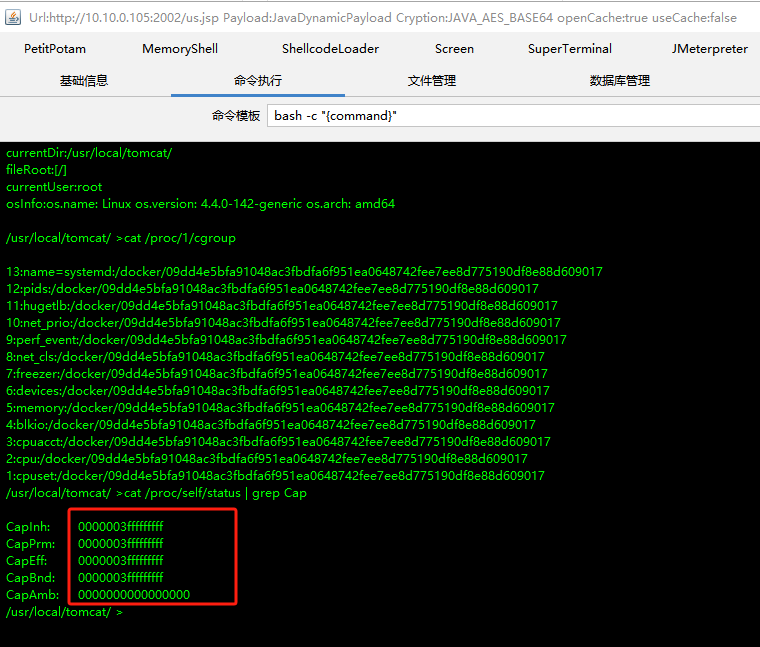Click the currentUser:root line in terminal
760x647 pixels.
pyautogui.click(x=54, y=187)
